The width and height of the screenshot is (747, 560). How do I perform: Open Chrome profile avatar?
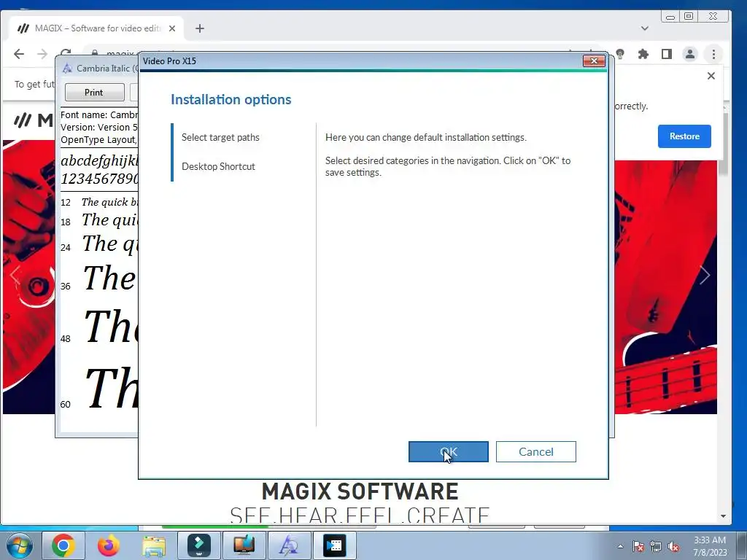pos(689,54)
